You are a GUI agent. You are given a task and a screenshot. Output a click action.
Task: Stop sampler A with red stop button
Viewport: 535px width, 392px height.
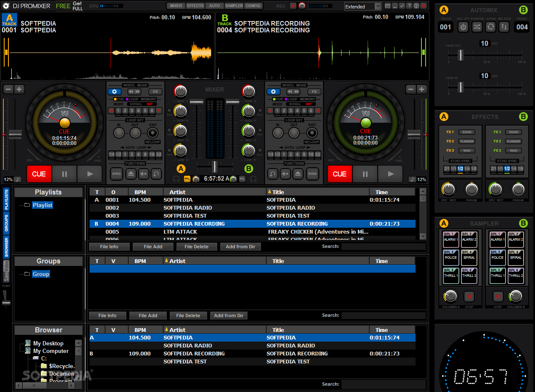[x=469, y=296]
